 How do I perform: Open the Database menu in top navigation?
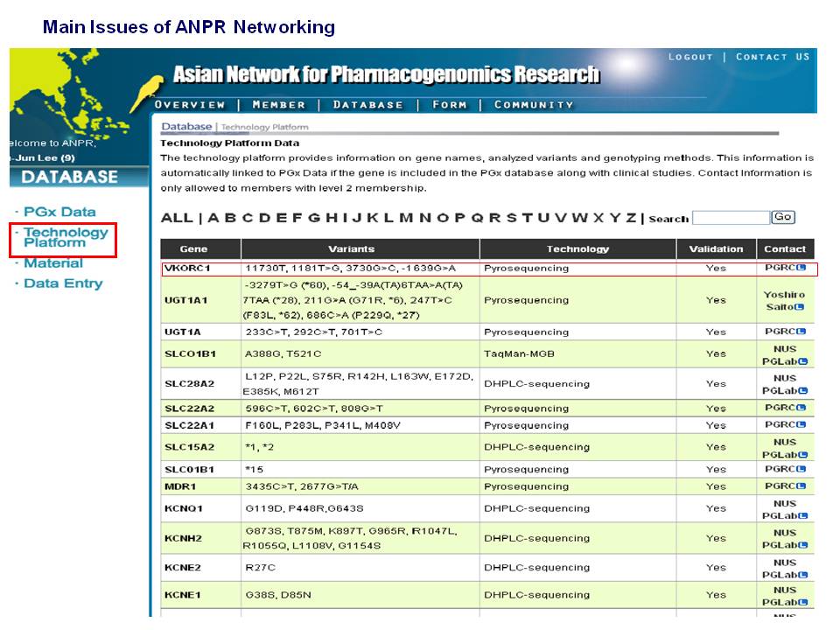coord(368,104)
